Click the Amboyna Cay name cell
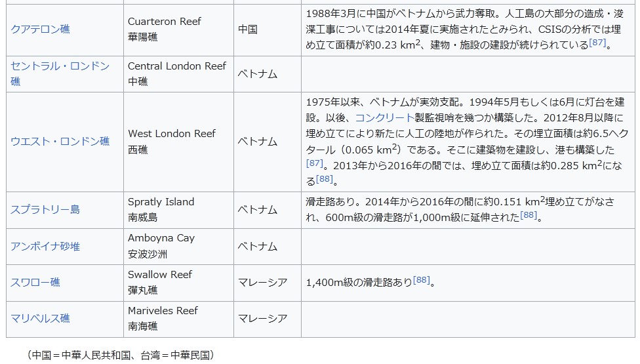640x364 pixels. [x=161, y=238]
